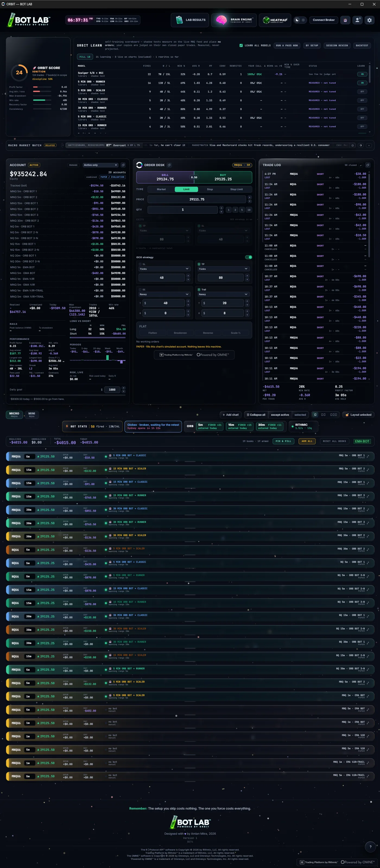Screen dimensions: 380x868
Task: Pop out the Account panel
Action: pos(123,165)
